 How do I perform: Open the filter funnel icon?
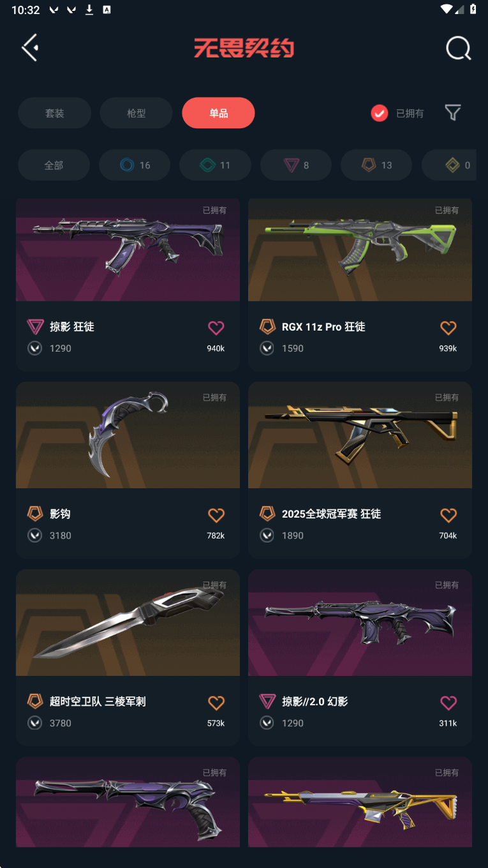(x=453, y=113)
